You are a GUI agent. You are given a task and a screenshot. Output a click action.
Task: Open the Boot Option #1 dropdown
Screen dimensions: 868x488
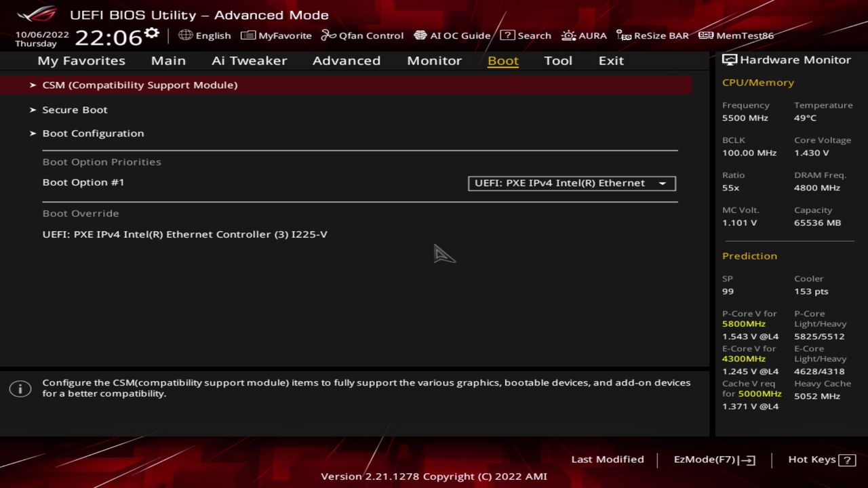point(572,183)
